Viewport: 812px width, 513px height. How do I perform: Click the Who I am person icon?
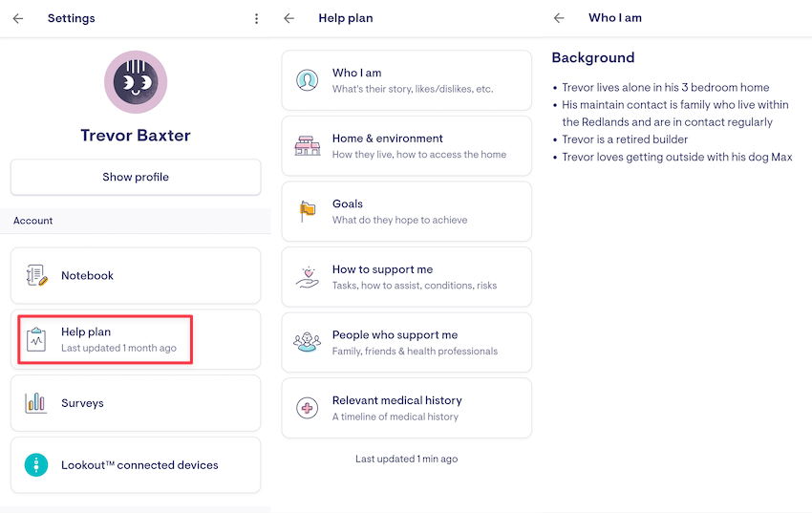[307, 80]
